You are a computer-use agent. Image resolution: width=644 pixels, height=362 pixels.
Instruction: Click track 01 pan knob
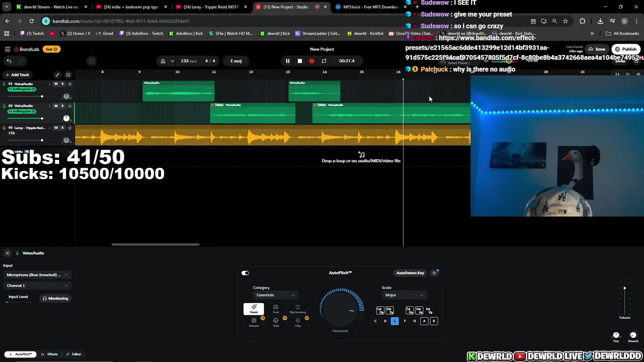point(66,97)
